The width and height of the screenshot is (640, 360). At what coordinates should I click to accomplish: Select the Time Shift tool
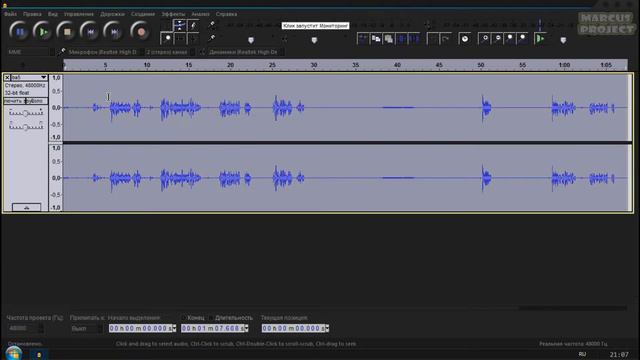pyautogui.click(x=180, y=39)
